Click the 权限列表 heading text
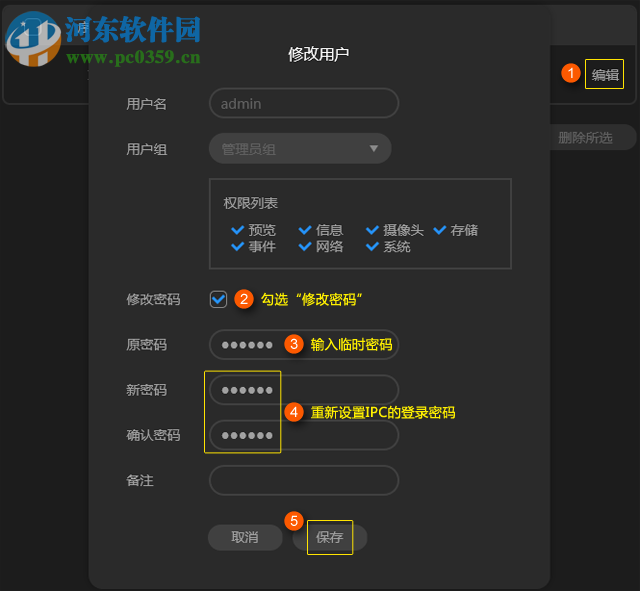 tap(251, 203)
